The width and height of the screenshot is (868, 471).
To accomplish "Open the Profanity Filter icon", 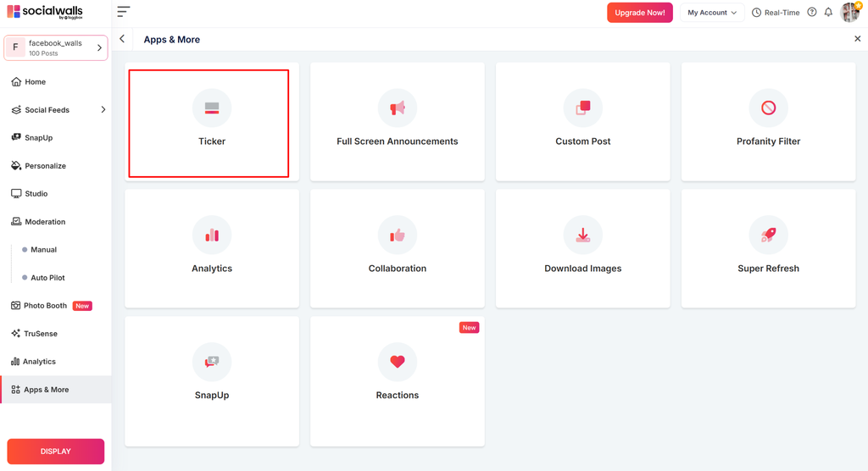I will point(768,108).
